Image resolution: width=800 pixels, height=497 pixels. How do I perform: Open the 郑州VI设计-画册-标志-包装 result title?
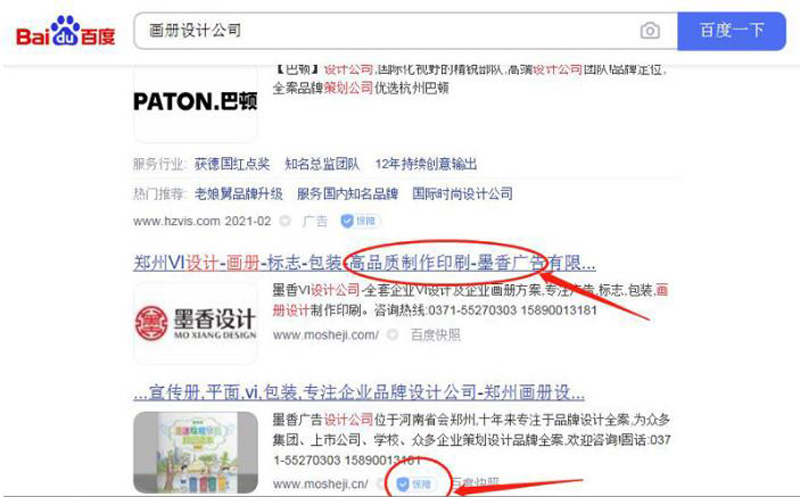364,263
